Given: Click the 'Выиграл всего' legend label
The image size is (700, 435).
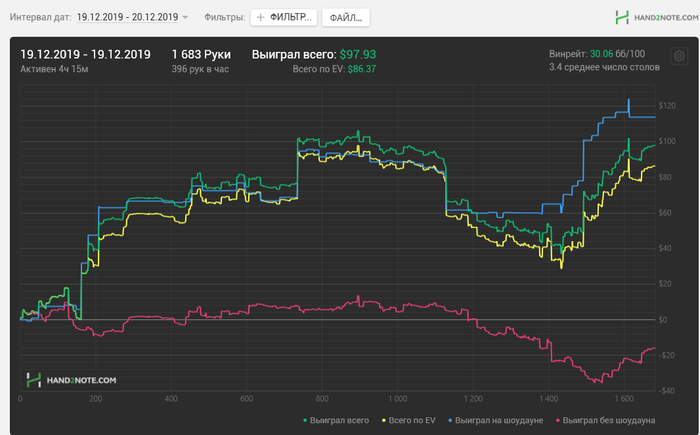Looking at the screenshot, I should pyautogui.click(x=339, y=420).
